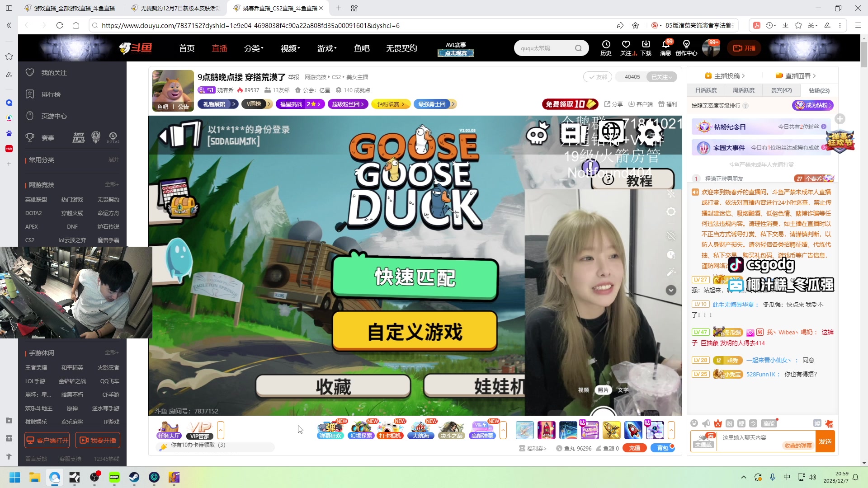Open the 打卡相机 activity icon
868x488 pixels.
tap(391, 430)
